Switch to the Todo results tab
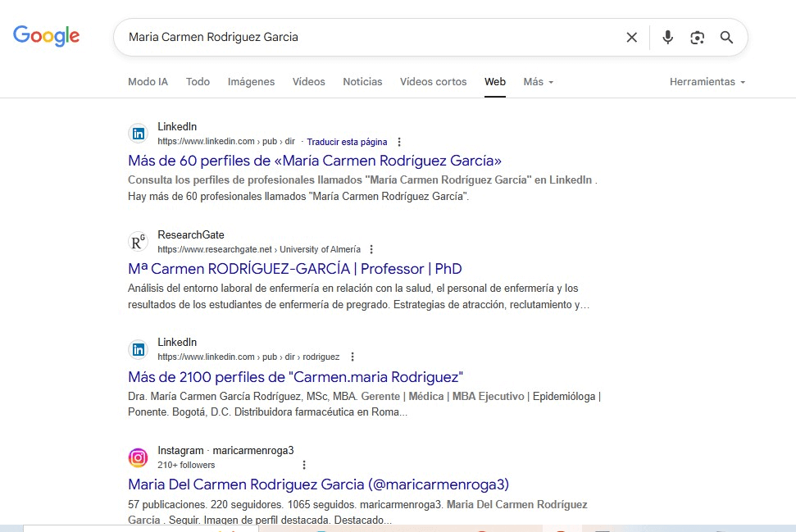Viewport: 796px width, 532px height. 198,82
